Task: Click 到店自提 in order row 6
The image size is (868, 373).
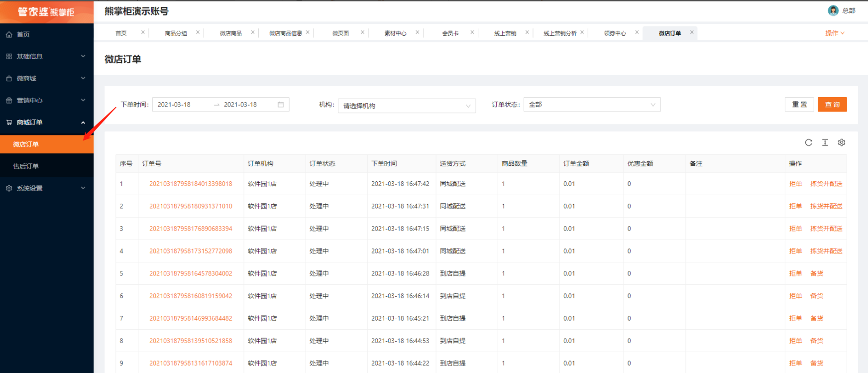Action: click(453, 296)
